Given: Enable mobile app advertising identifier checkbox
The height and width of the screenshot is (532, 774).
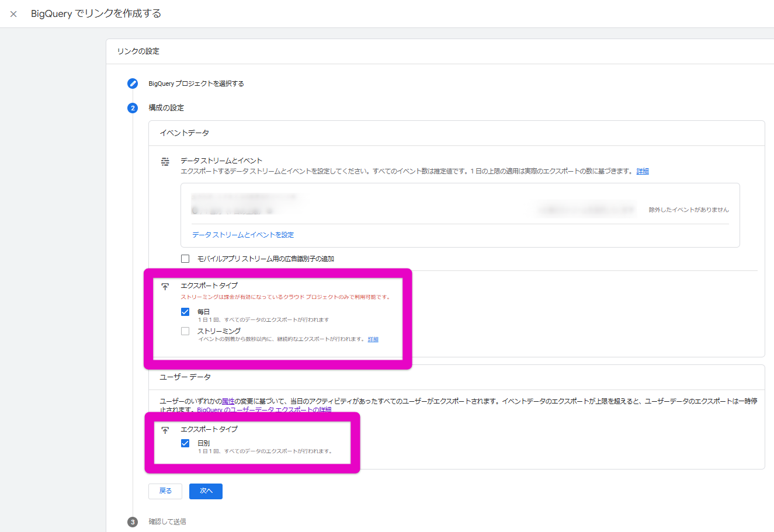Looking at the screenshot, I should 185,259.
